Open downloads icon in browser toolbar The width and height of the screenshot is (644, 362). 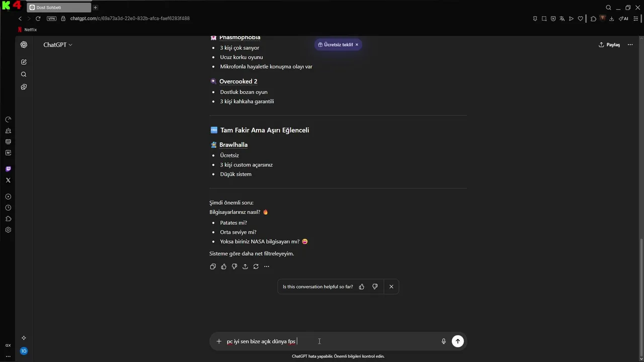click(x=611, y=19)
